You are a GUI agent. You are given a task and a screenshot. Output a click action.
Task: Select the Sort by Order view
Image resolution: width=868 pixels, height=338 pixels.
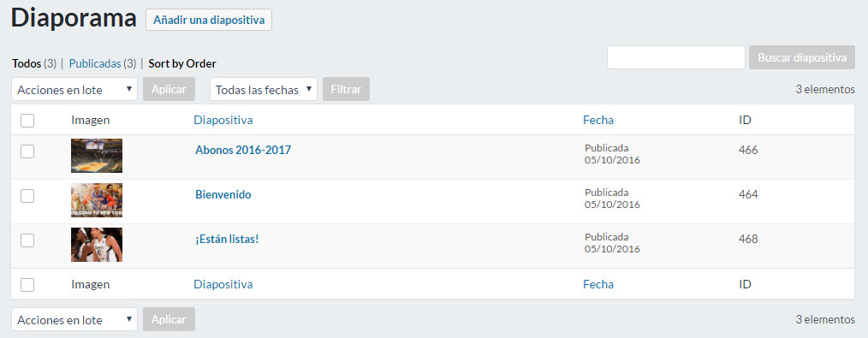click(182, 63)
